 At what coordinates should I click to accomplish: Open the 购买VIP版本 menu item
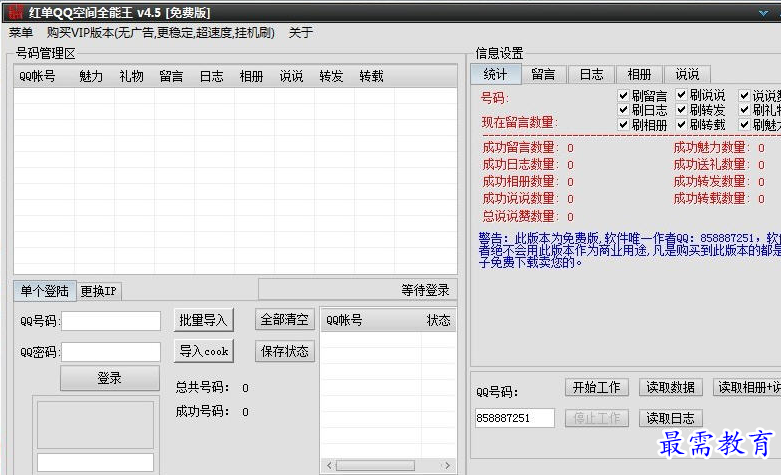pyautogui.click(x=160, y=33)
